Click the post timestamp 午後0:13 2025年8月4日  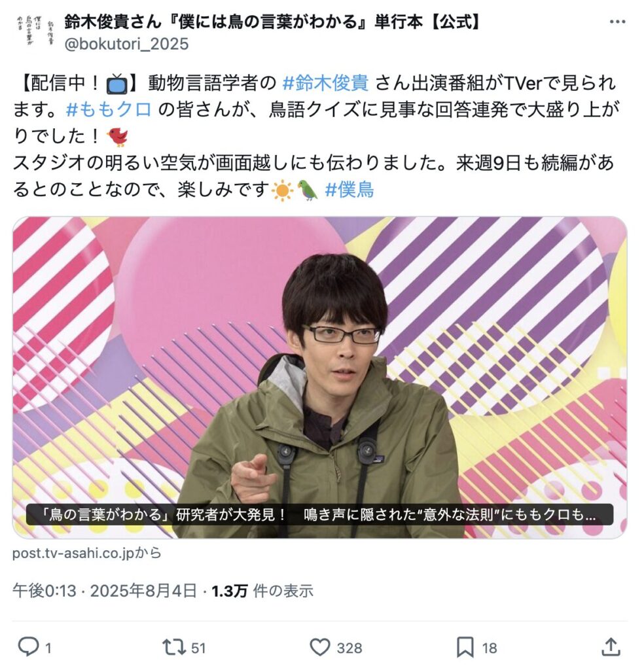105,591
